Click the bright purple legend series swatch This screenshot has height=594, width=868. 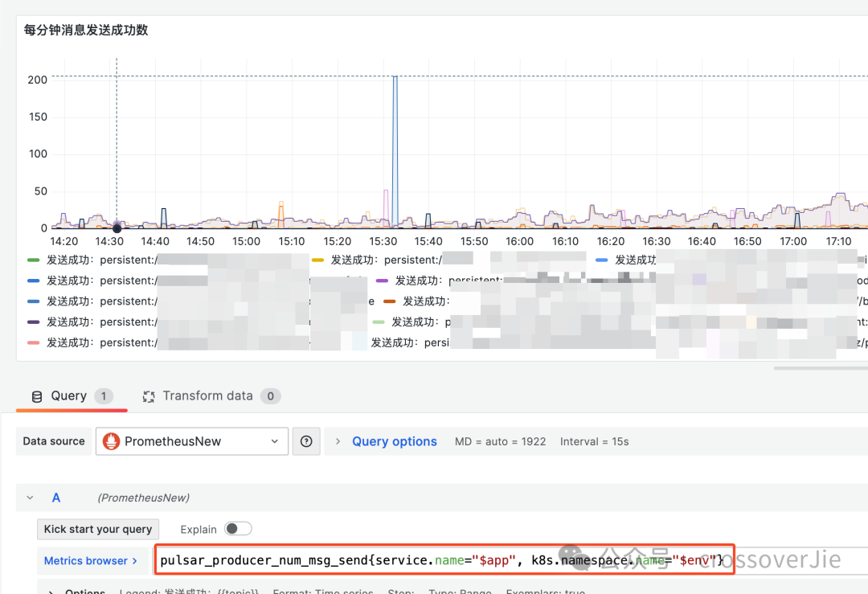(382, 281)
